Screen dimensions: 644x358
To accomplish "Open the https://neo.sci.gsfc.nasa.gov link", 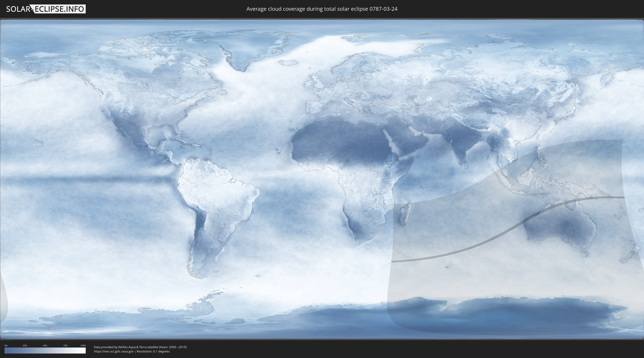I will click(114, 351).
